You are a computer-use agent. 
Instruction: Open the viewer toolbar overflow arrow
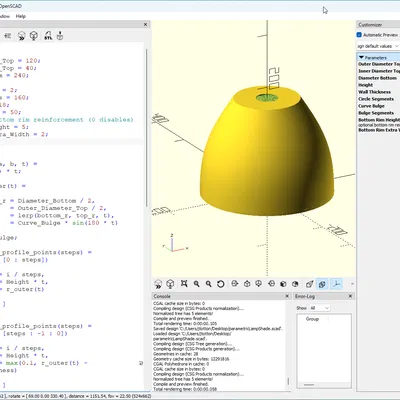click(352, 284)
